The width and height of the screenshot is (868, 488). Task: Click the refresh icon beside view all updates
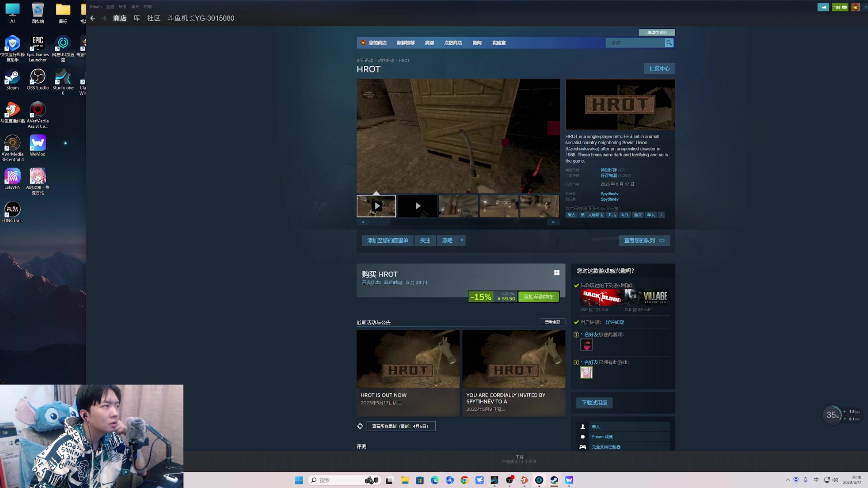(x=360, y=426)
